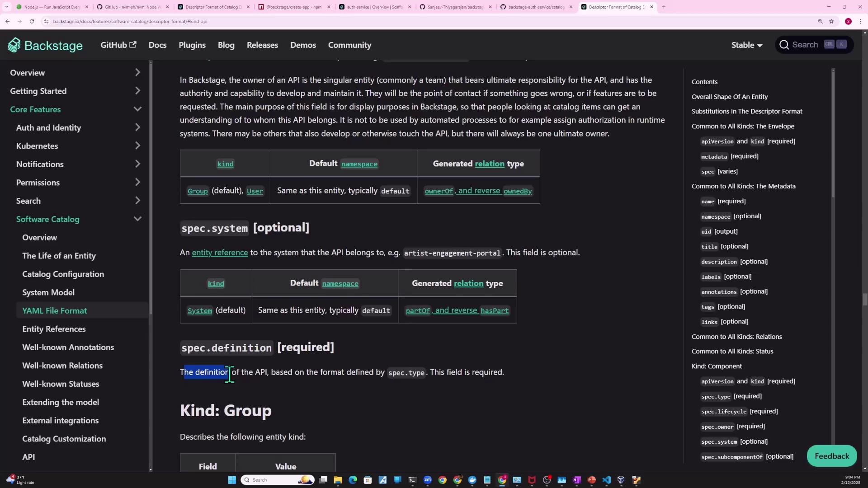868x488 pixels.
Task: Open the Chrome three-dot menu
Action: pyautogui.click(x=860, y=21)
